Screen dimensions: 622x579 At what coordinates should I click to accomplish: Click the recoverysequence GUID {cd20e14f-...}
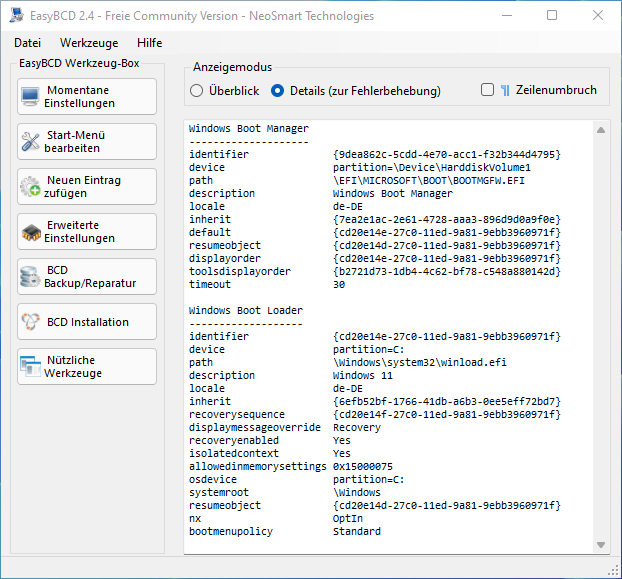[x=447, y=414]
